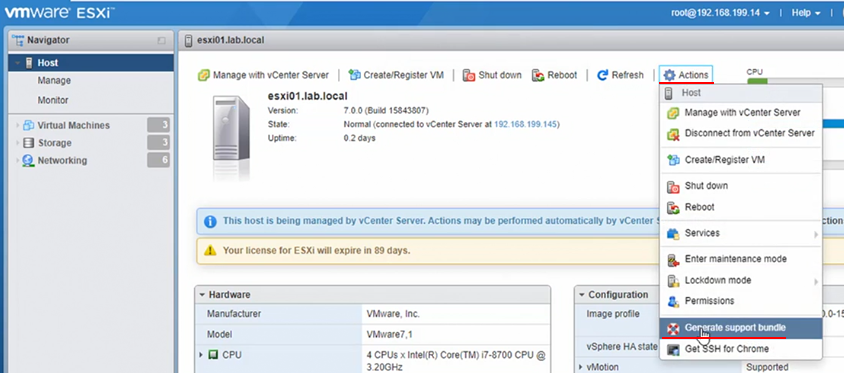The width and height of the screenshot is (844, 373).
Task: Choose Shut down from Actions menu
Action: 741,186
